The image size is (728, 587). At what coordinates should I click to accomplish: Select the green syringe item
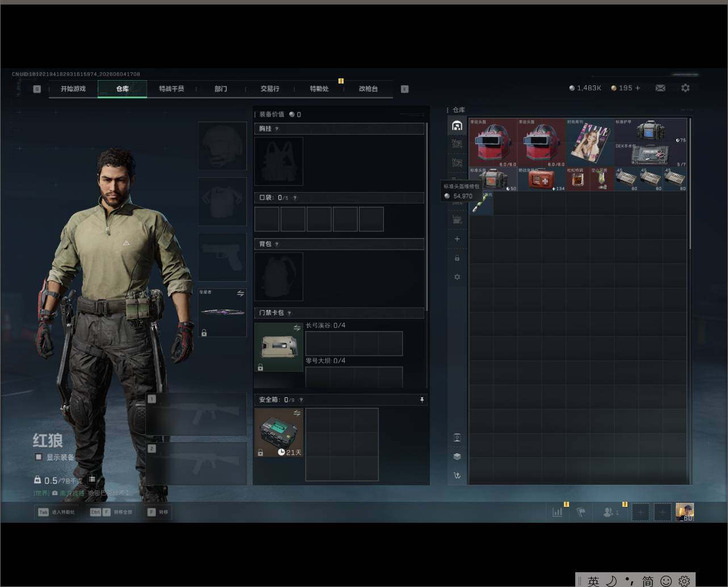point(481,203)
